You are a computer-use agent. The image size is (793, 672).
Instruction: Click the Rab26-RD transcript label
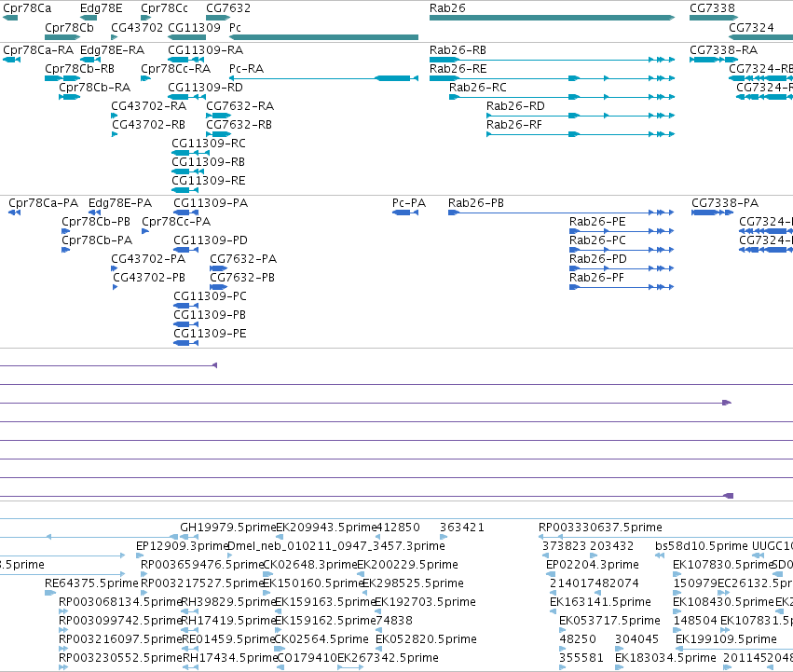[x=515, y=106]
